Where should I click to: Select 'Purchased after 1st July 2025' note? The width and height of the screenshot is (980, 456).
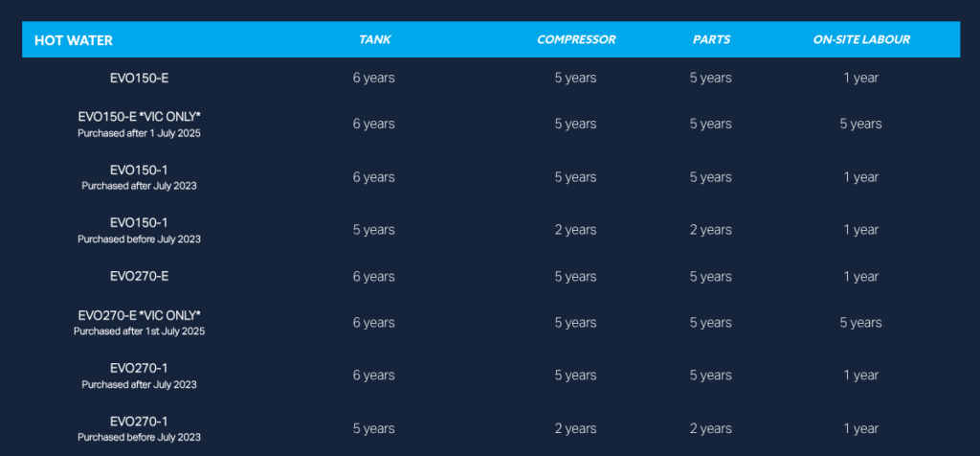[139, 331]
